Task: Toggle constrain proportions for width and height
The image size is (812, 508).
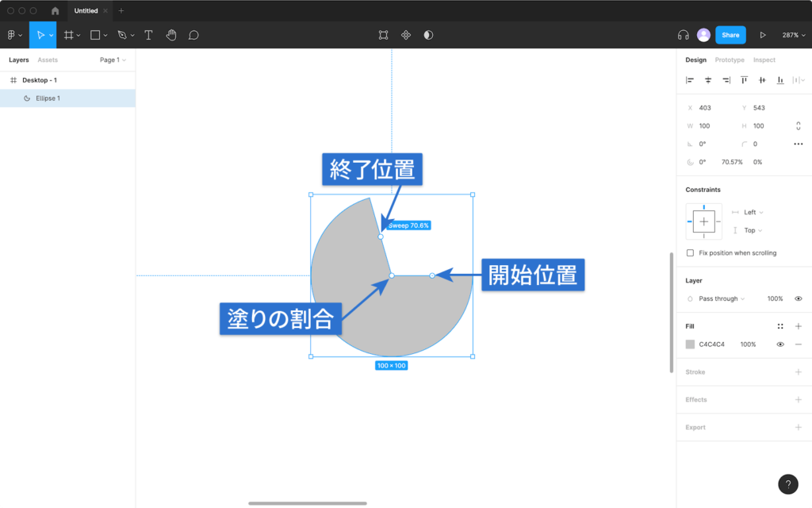Action: coord(798,125)
